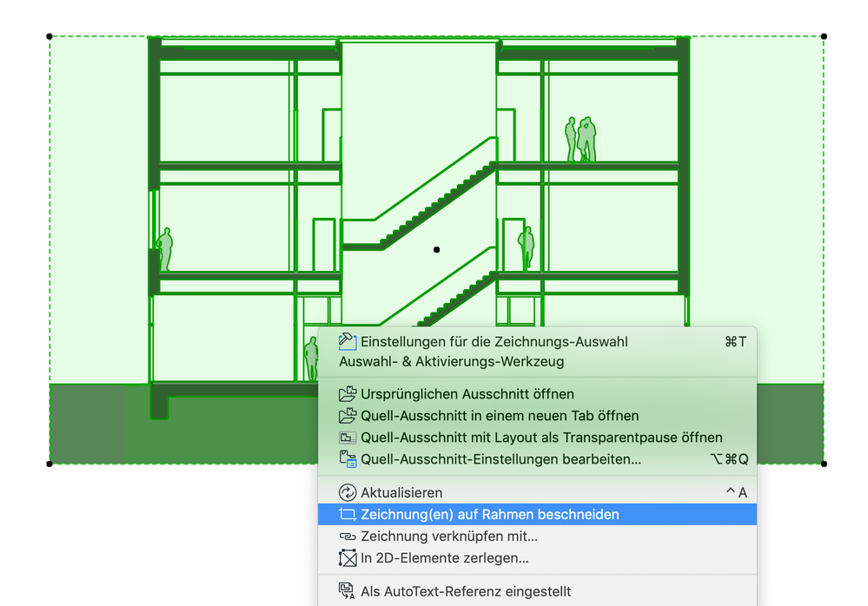Click crop icon beside Rahmen beschneiden entry
The width and height of the screenshot is (868, 606).
coord(347,514)
